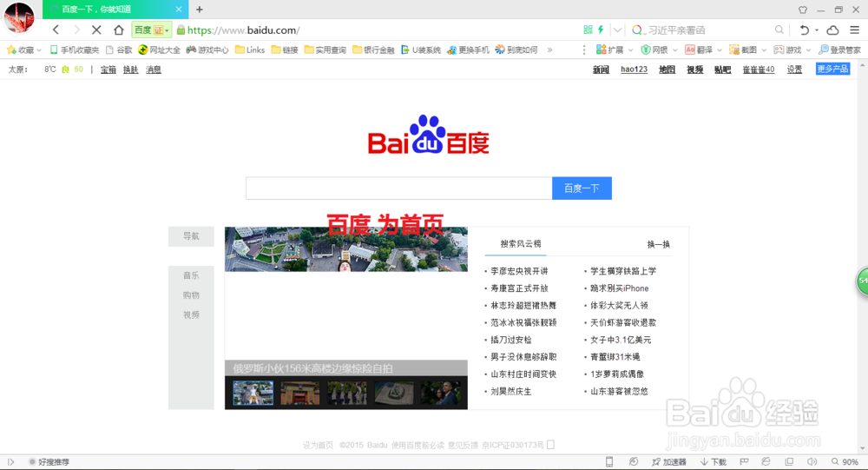
Task: Click the 设为首页 footer link
Action: 318,445
